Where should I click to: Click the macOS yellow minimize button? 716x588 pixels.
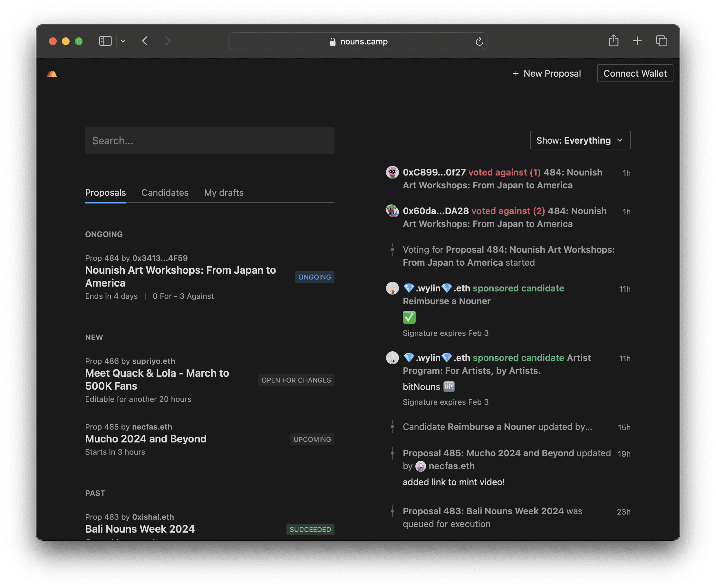pos(65,41)
